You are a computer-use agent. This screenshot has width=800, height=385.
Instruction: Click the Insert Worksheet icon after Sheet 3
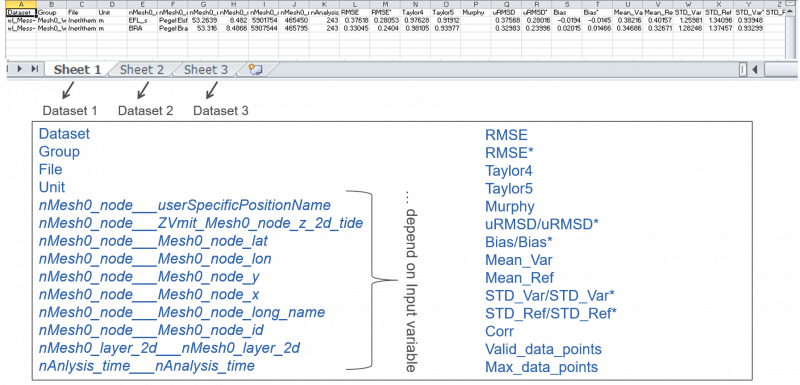[x=255, y=70]
